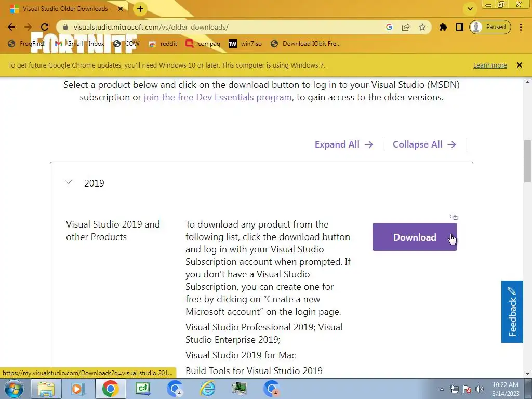Screen dimensions: 532x399
Task: Reload the current page
Action: [x=45, y=27]
